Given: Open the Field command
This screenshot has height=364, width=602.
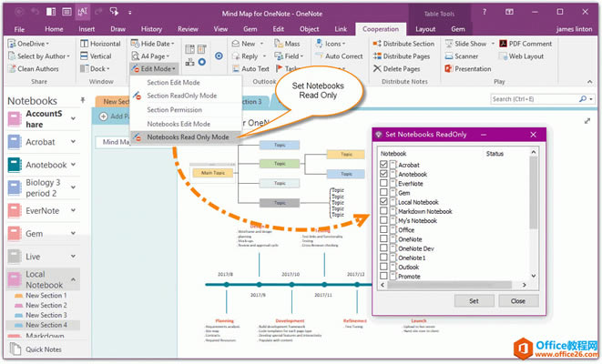Looking at the screenshot, I should 289,56.
